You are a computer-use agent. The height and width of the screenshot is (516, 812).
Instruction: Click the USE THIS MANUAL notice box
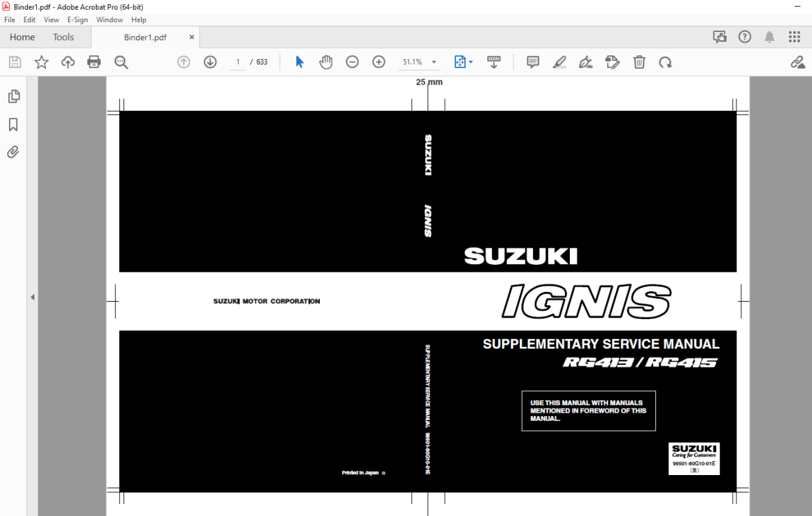click(x=589, y=411)
